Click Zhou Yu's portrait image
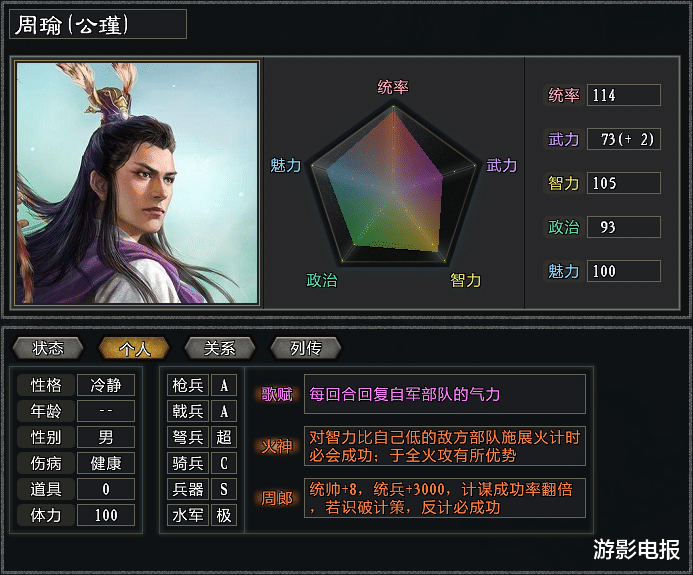 pos(137,183)
